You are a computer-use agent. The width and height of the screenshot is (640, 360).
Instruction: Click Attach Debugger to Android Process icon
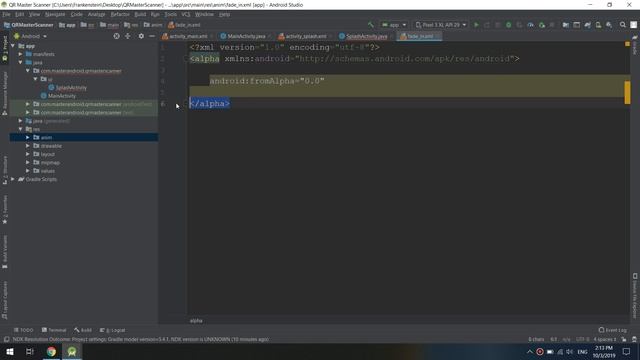point(542,25)
